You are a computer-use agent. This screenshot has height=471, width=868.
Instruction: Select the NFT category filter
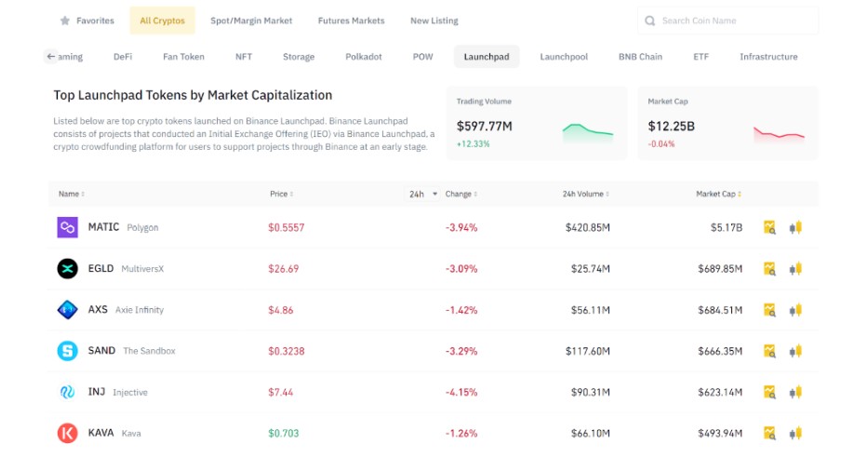(244, 57)
